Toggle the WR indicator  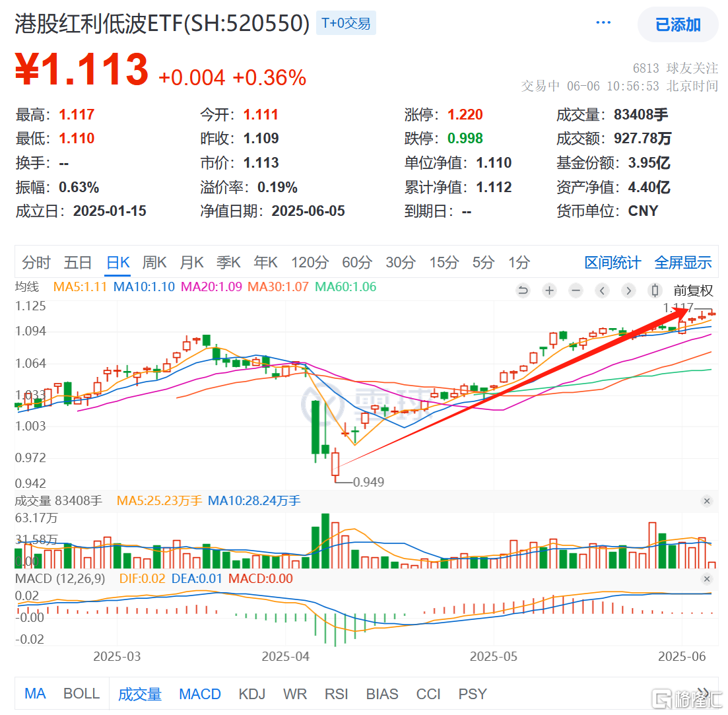(295, 694)
